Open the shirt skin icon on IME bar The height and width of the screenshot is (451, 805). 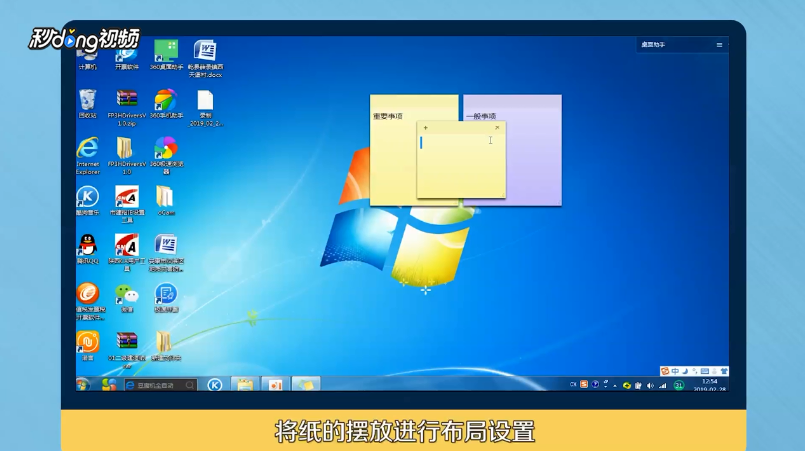[724, 371]
